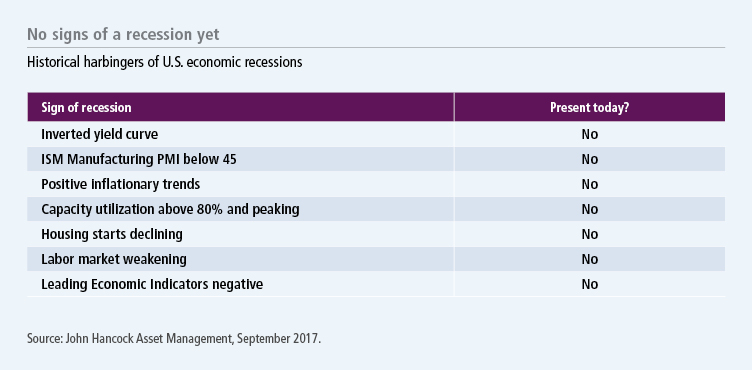752x370 pixels.
Task: Select the 'Historical harbingers of U.S. economic recessions' subtitle
Action: coord(164,62)
